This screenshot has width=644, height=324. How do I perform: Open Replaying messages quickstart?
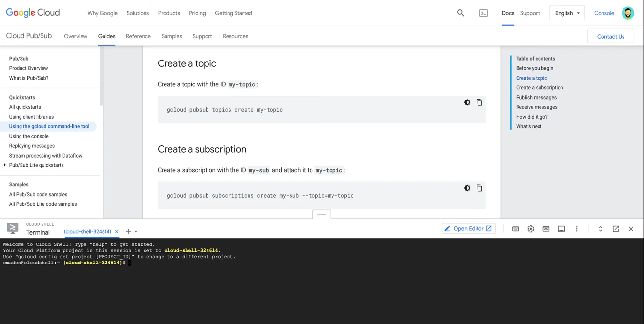tap(32, 146)
